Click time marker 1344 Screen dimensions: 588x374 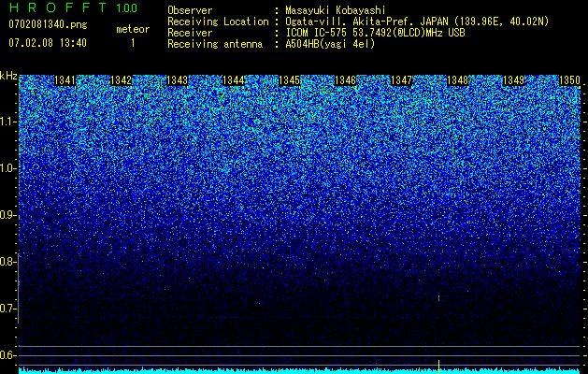coord(234,80)
